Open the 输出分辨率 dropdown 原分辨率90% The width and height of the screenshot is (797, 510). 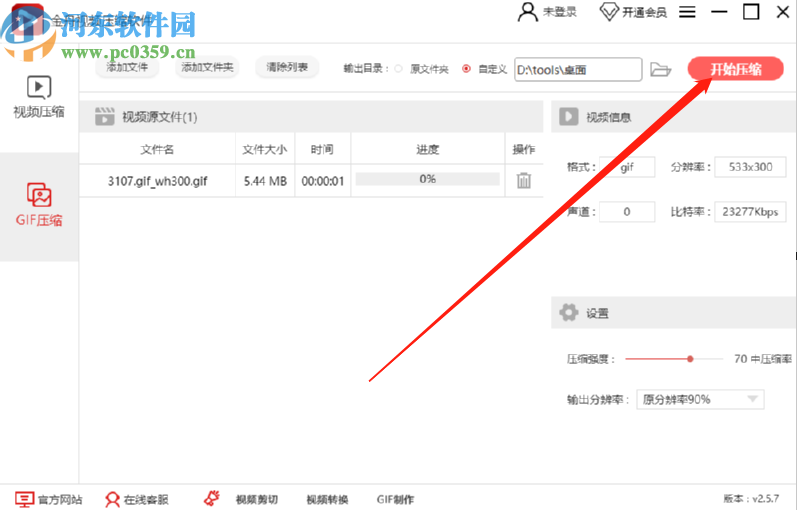tap(700, 400)
